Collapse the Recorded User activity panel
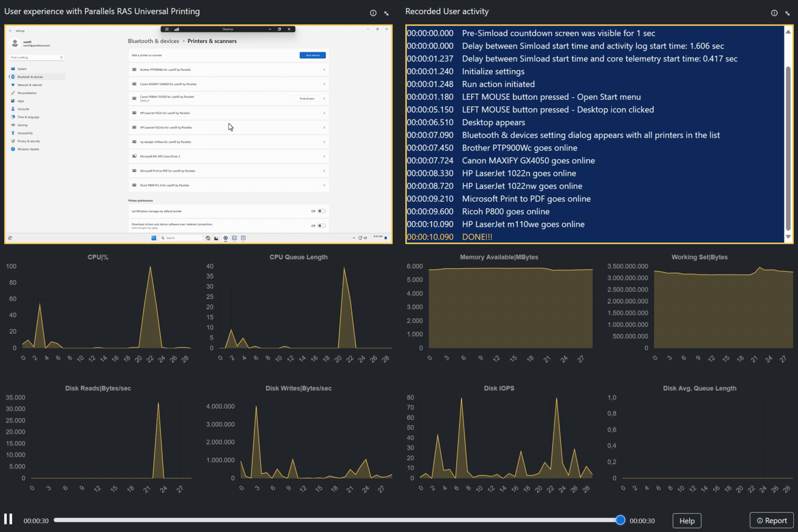This screenshot has width=798, height=532. tap(788, 13)
